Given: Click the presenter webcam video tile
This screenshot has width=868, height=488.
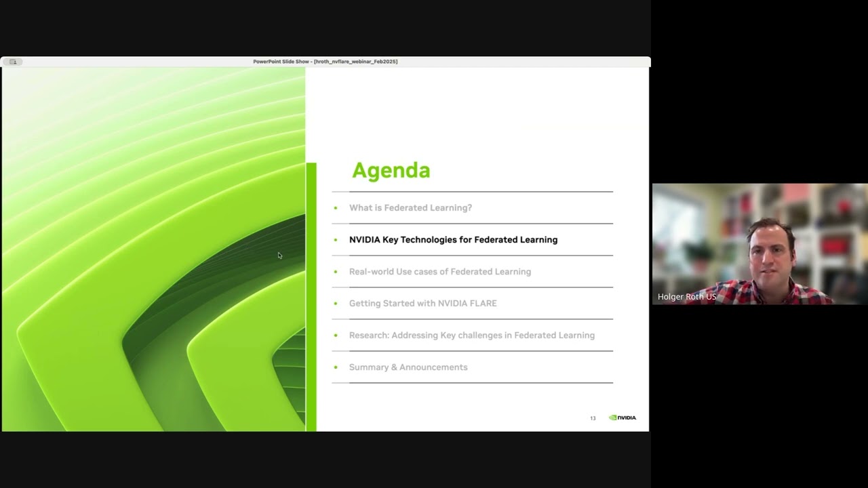Looking at the screenshot, I should 759,244.
